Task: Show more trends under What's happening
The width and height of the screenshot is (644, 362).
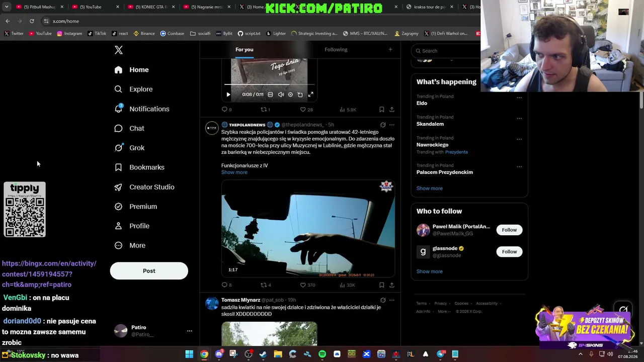Action: pos(430,188)
